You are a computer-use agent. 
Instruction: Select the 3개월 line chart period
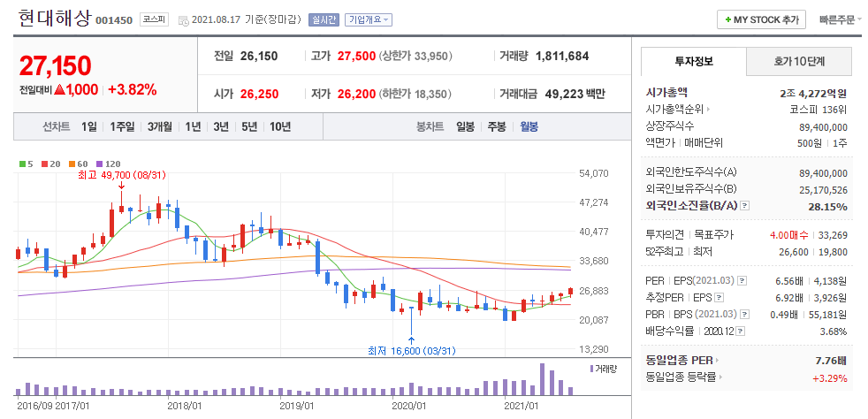159,126
